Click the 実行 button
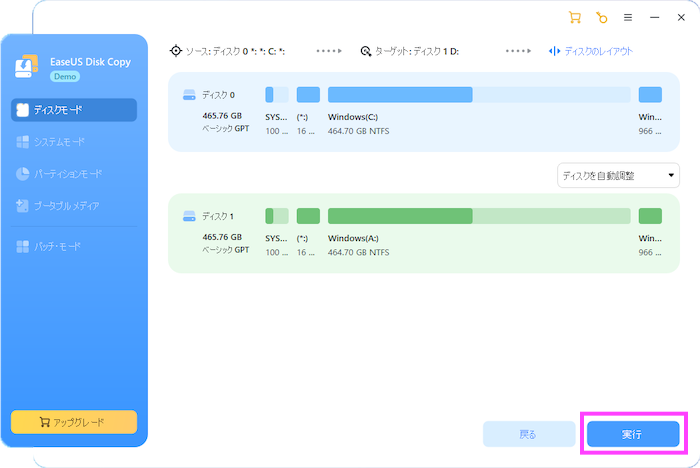 [633, 434]
